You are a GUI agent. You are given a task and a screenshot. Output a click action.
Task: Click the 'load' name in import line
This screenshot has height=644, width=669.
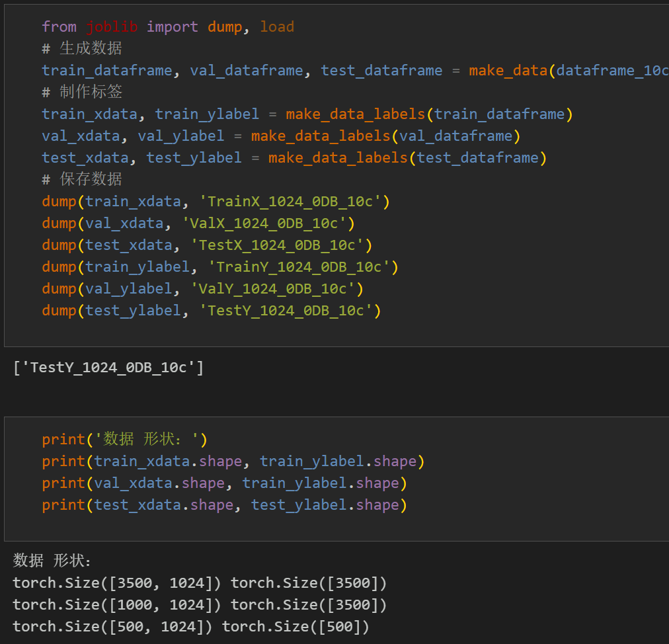click(276, 26)
